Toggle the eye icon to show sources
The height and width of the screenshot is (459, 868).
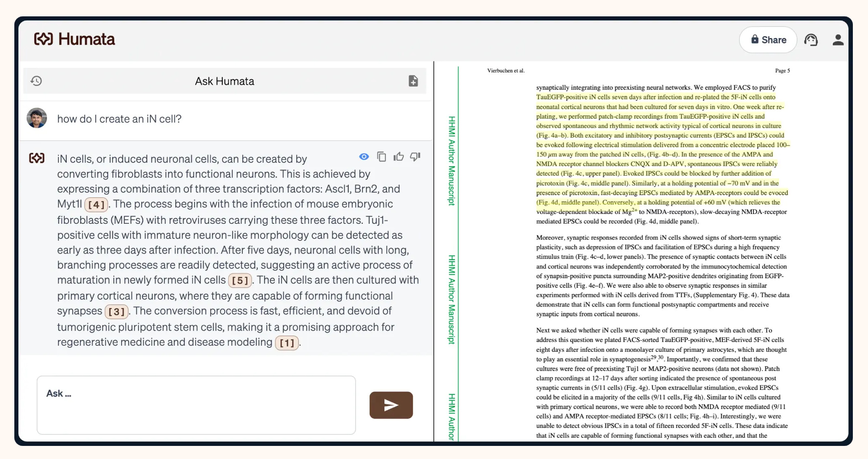[364, 157]
